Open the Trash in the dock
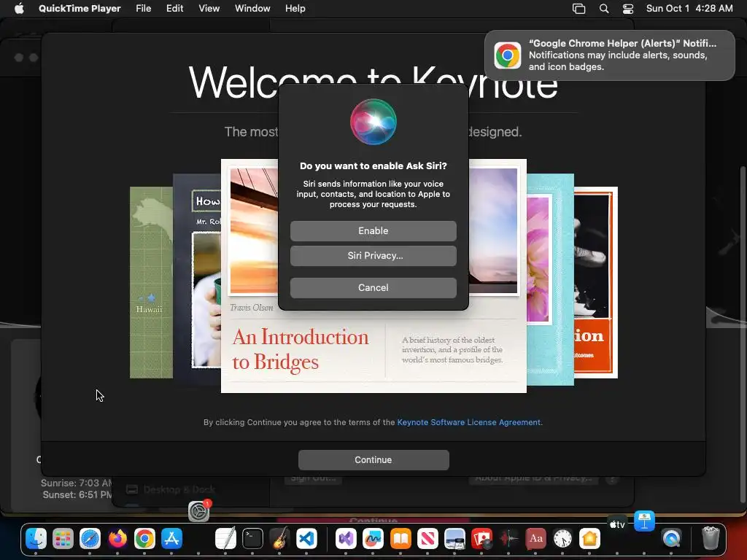 point(711,539)
